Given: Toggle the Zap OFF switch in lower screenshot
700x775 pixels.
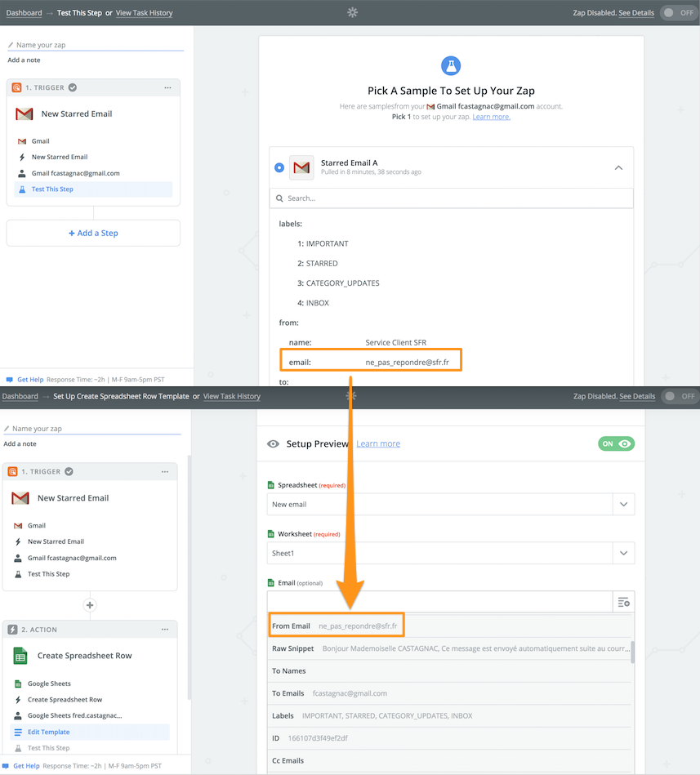Looking at the screenshot, I should point(680,396).
